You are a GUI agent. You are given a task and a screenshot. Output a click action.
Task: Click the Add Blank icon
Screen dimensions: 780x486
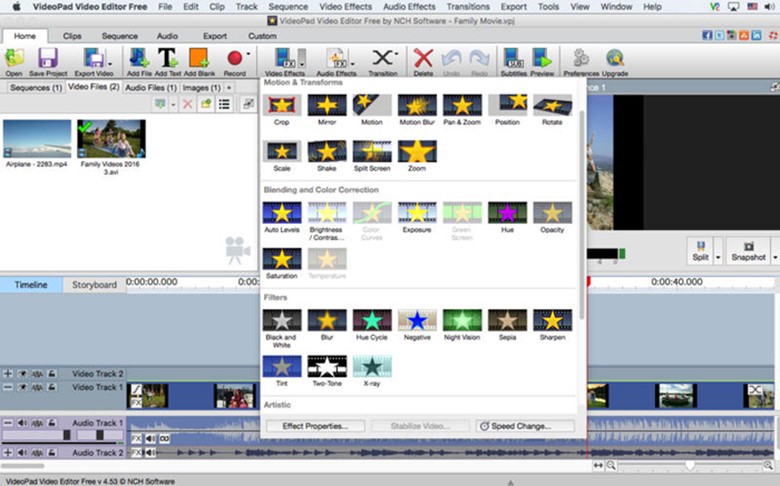tap(198, 59)
